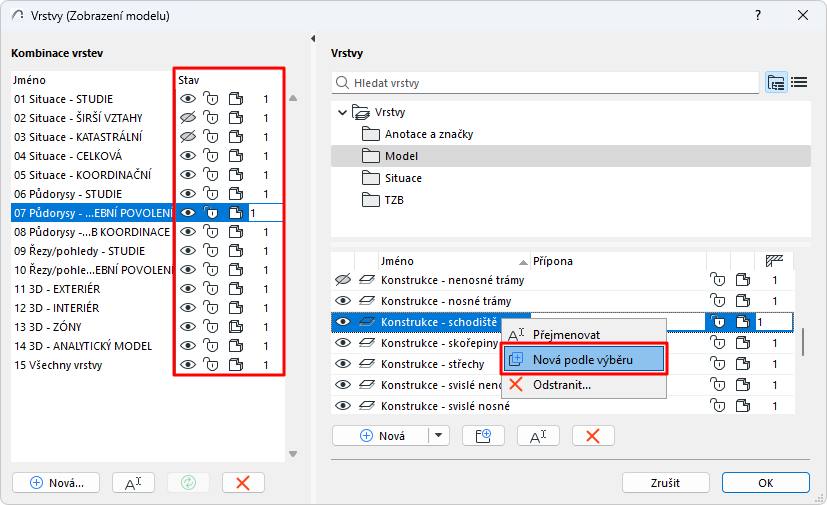Hide the Konstrukce - střechy layer

(343, 364)
